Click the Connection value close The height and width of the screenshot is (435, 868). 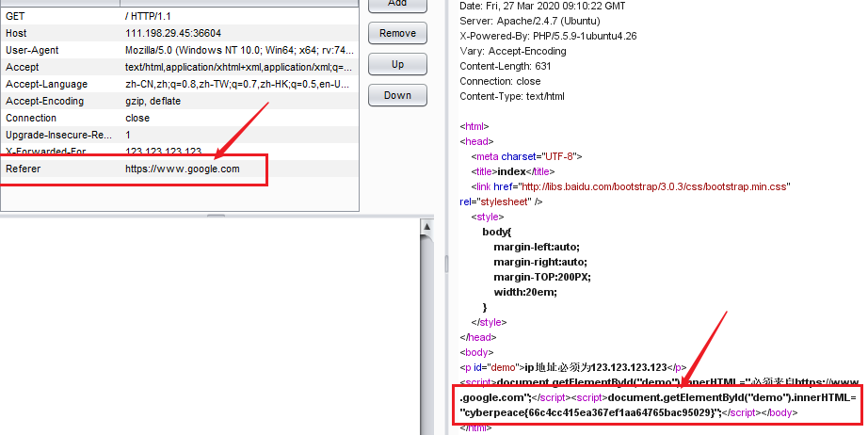tap(137, 118)
